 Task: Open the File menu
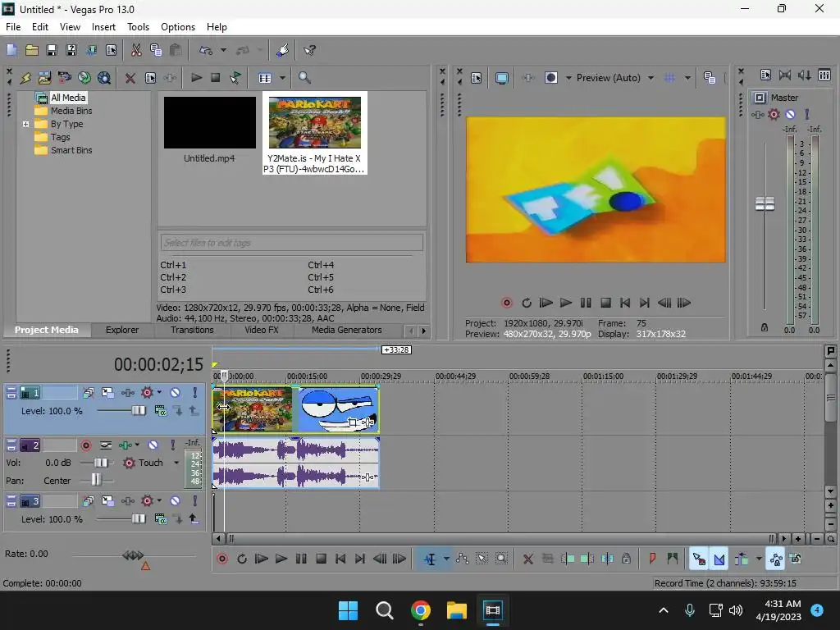click(13, 27)
